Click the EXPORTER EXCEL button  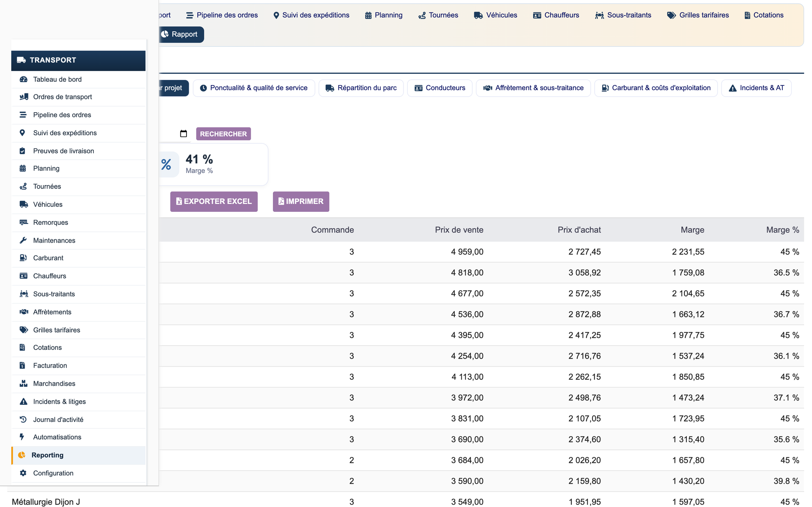pyautogui.click(x=214, y=201)
